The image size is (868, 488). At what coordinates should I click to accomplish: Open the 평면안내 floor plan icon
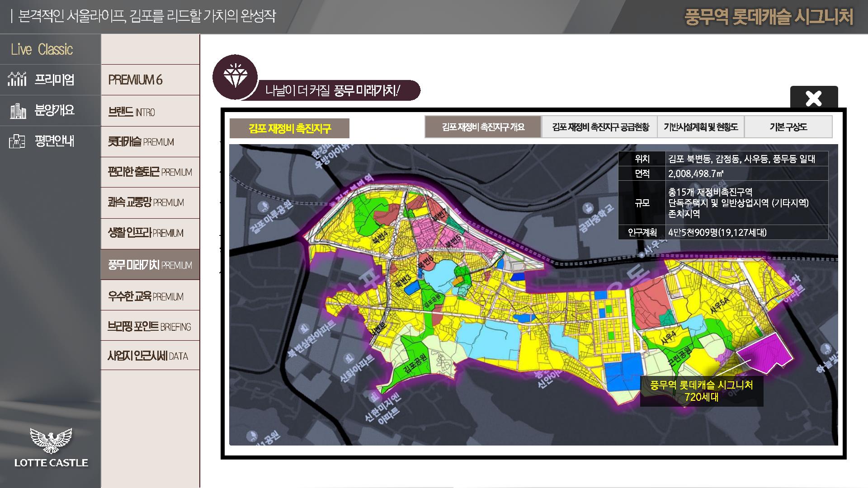[17, 141]
